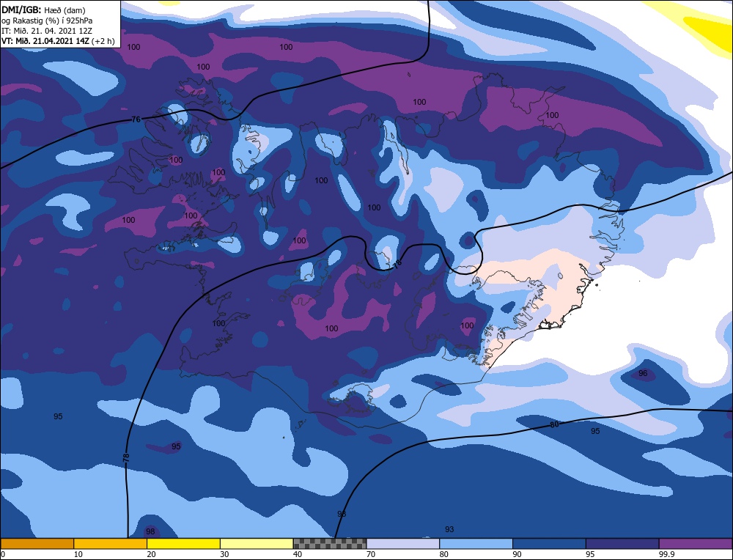Select the lavender 70–80 legend swatch

click(x=403, y=543)
